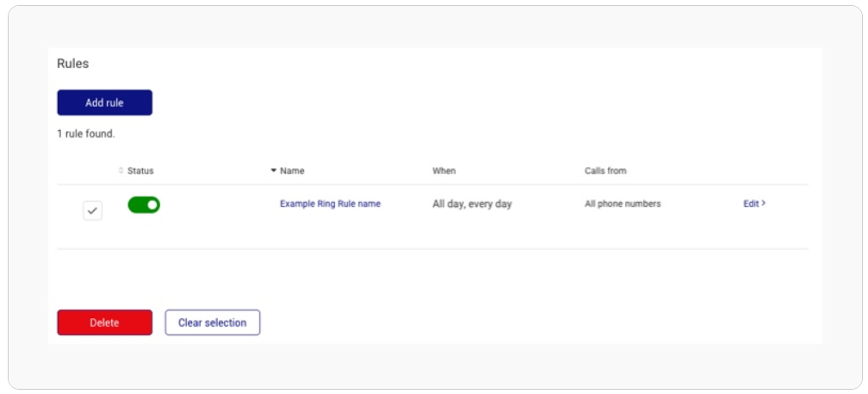Select the Name column header text
The image size is (868, 394).
pos(292,171)
